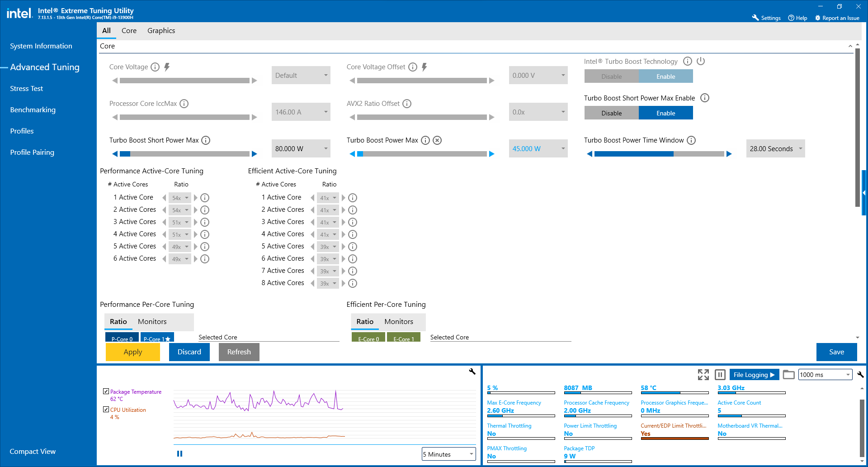Screen dimensions: 868x467
Task: Disable Intel Turbo Boost Technology
Action: (x=612, y=76)
